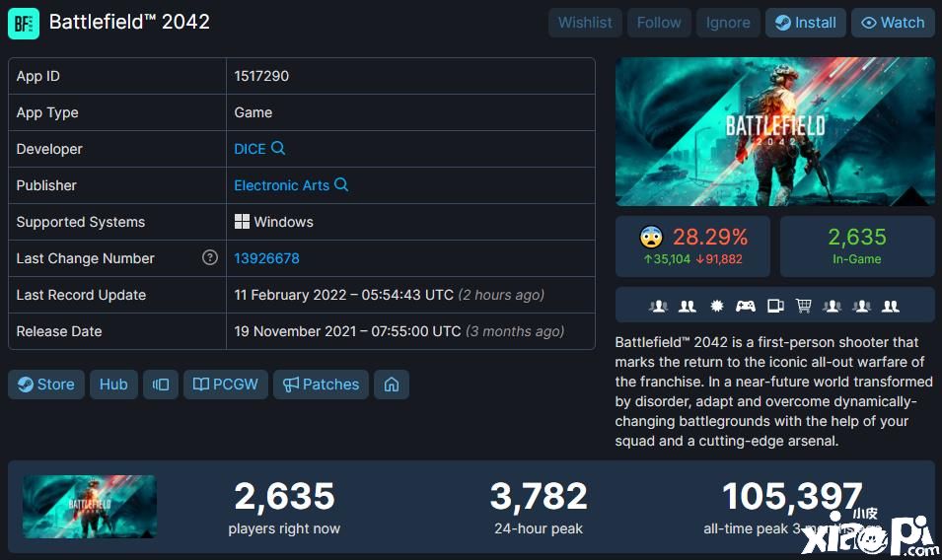Click the gamepad controller support icon

(x=746, y=307)
